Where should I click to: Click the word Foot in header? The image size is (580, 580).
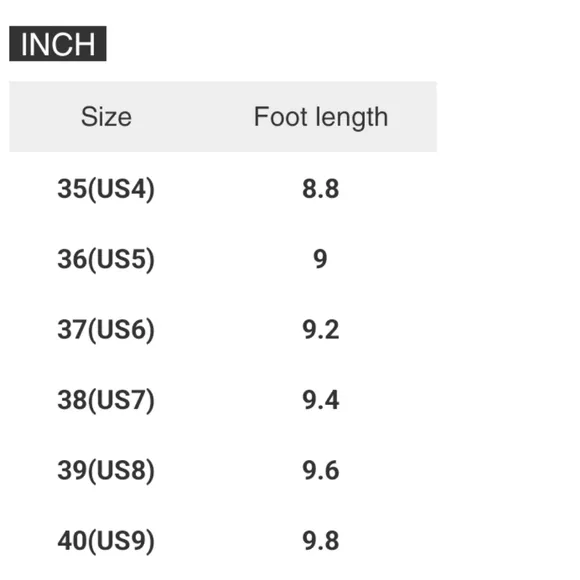(x=281, y=117)
